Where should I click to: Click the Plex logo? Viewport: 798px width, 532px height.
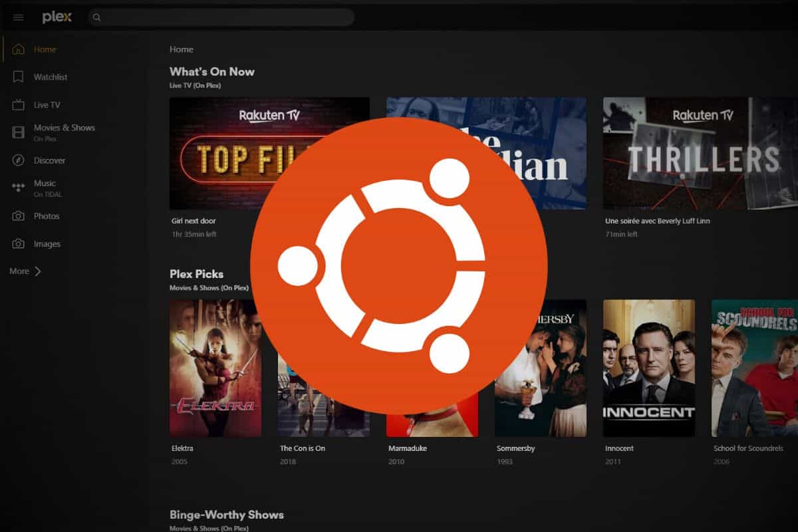(x=57, y=17)
